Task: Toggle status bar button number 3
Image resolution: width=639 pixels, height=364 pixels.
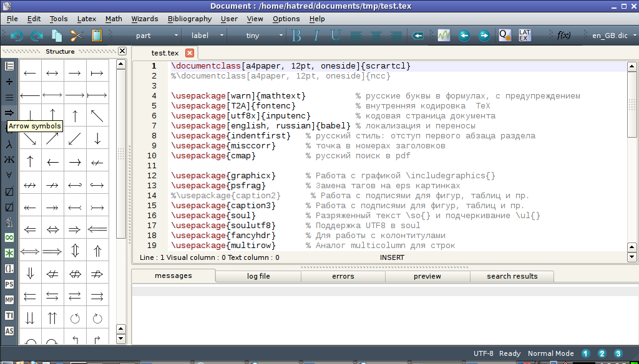Action: click(618, 353)
